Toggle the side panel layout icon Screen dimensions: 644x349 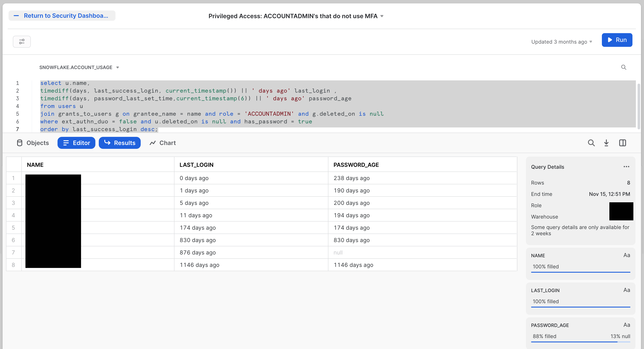[622, 143]
